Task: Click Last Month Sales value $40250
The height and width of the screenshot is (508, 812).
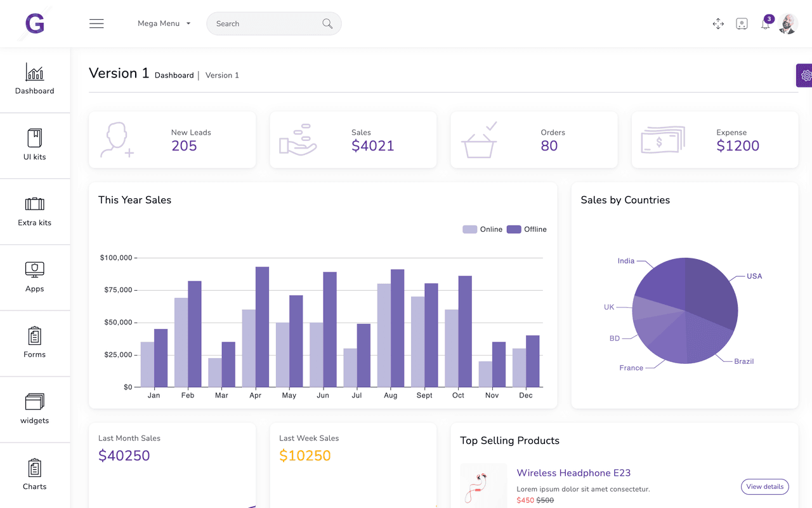Action: (x=124, y=455)
